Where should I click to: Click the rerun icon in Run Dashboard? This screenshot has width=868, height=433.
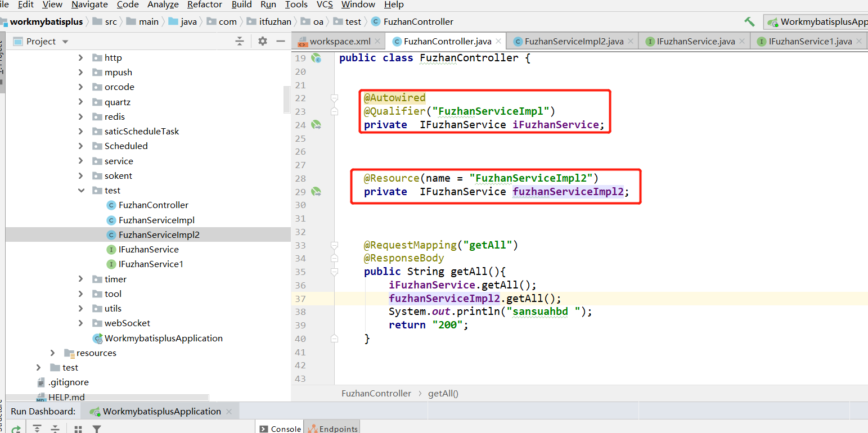pyautogui.click(x=16, y=429)
